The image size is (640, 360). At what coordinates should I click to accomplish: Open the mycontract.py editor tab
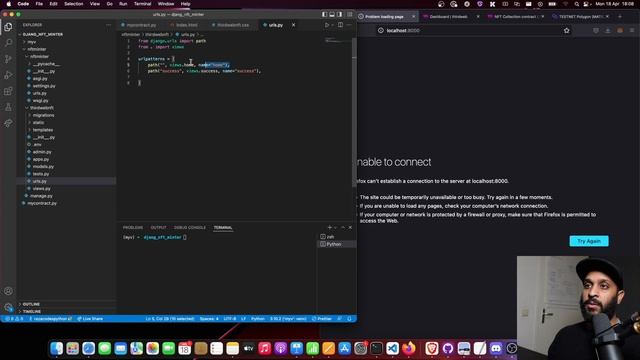coord(141,25)
